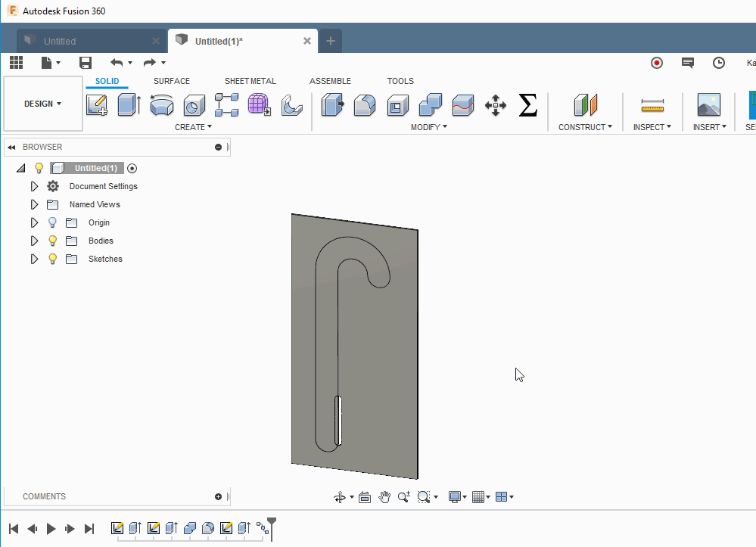Expand Named Views tree node

[34, 204]
